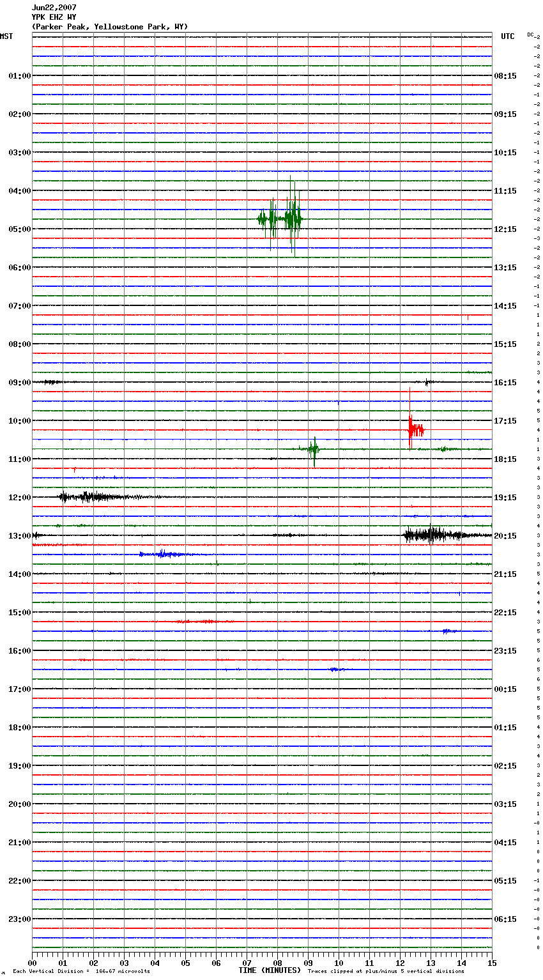Select the 02:00 MST hour label
This screenshot has width=543, height=980.
pos(20,114)
